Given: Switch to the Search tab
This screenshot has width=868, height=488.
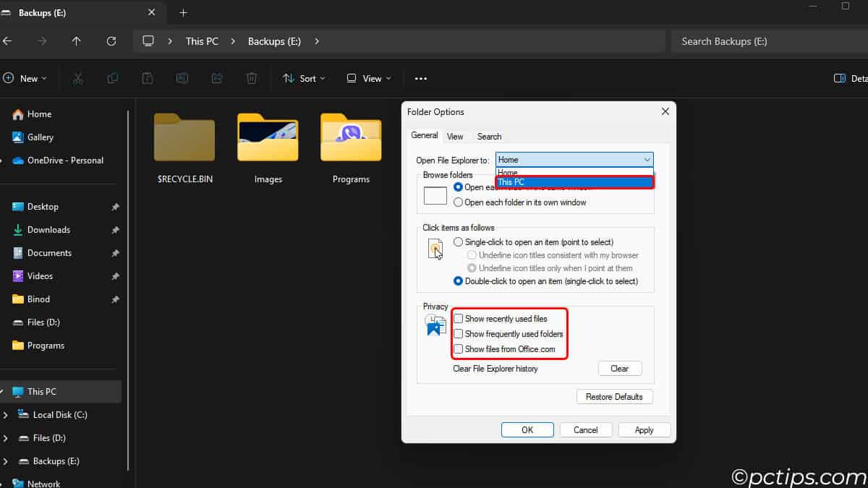Looking at the screenshot, I should (489, 137).
